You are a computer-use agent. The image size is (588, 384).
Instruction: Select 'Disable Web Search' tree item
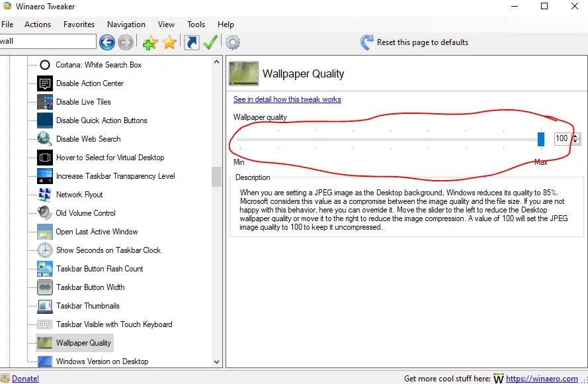tap(89, 139)
